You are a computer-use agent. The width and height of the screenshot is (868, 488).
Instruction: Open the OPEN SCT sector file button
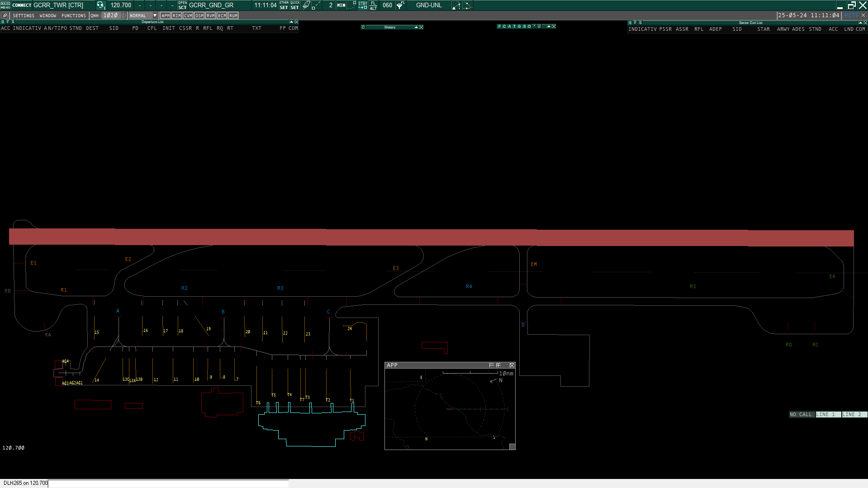point(182,5)
